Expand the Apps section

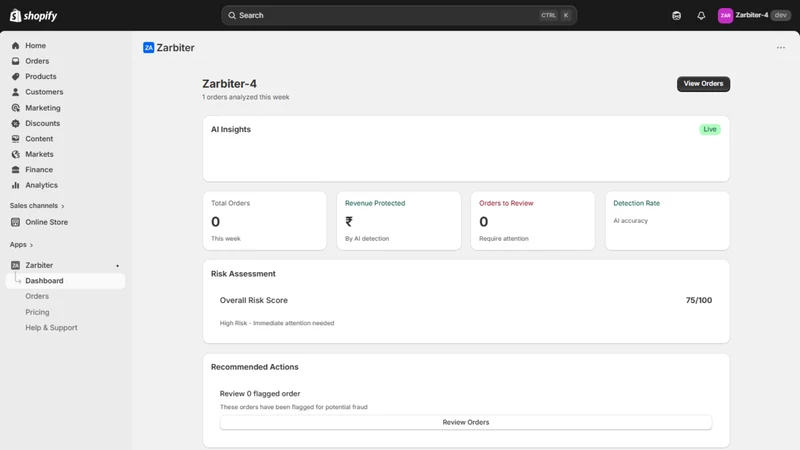tap(21, 244)
